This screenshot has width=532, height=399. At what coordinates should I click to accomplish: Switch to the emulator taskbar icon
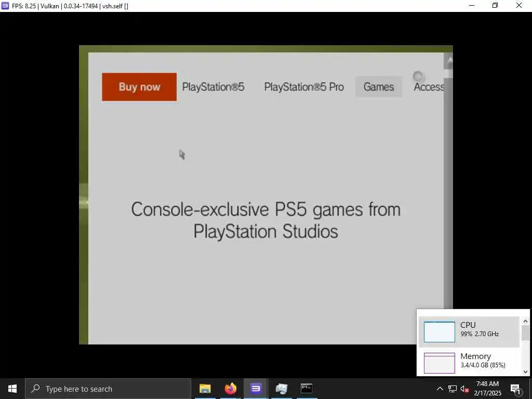pos(256,389)
